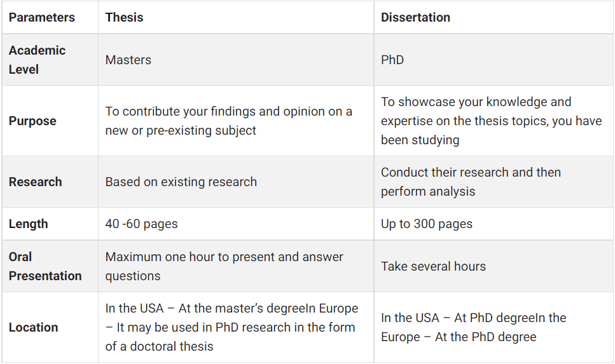Screen dimensions: 615x364
Task: Click the Conduct their research cell
Action: pyautogui.click(x=471, y=182)
